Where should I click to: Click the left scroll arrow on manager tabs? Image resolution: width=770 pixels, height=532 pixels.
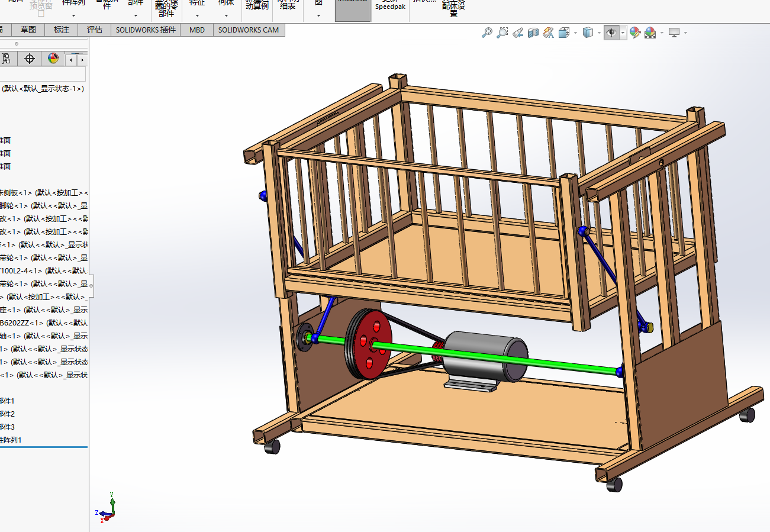pyautogui.click(x=72, y=60)
